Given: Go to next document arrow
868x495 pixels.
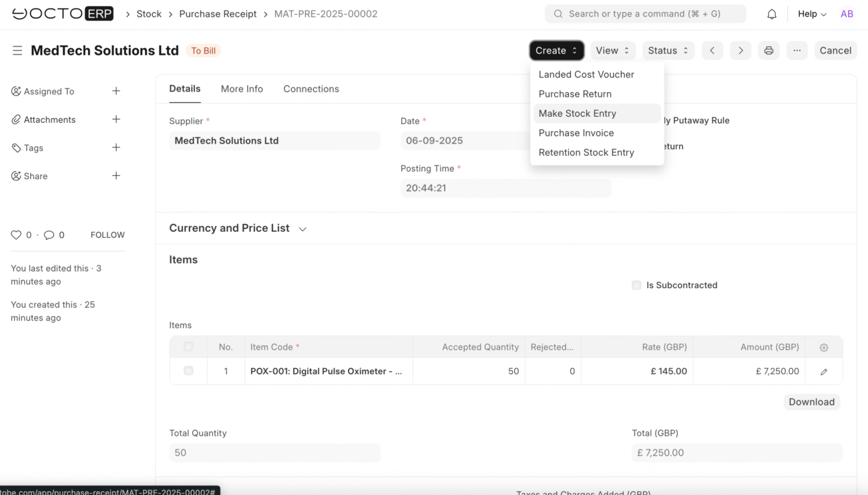Looking at the screenshot, I should tap(740, 51).
